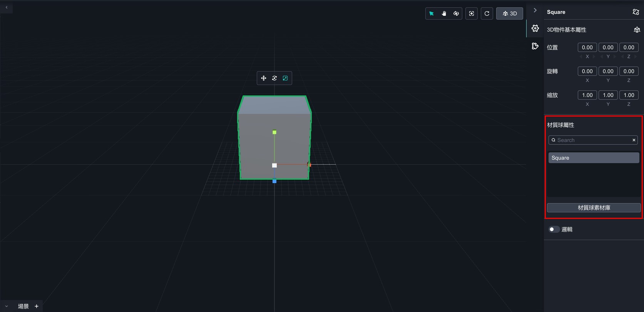Viewport: 644px width, 312px height.
Task: Collapse the left panel with the chevron
Action: point(7,7)
